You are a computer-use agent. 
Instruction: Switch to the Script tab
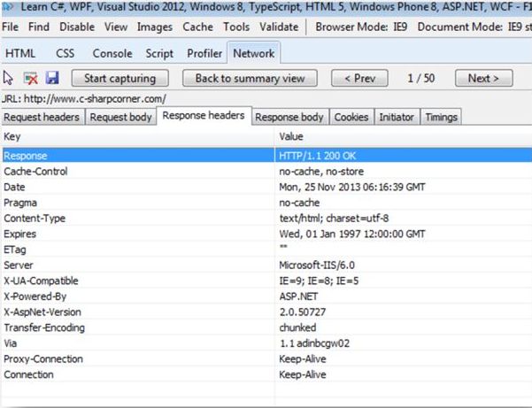[159, 54]
